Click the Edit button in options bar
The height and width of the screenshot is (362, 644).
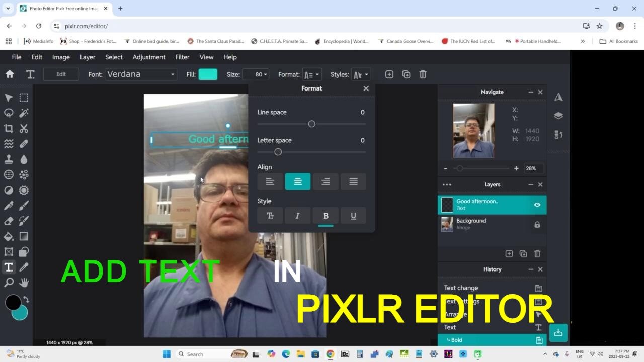point(61,74)
